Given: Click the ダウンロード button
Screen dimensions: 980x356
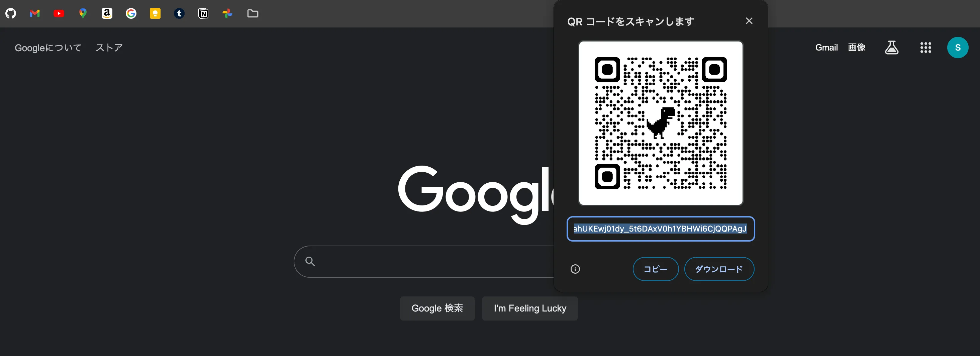Looking at the screenshot, I should 719,269.
